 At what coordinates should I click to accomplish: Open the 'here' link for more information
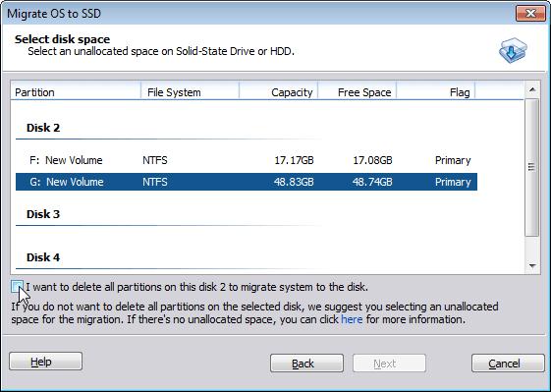352,319
